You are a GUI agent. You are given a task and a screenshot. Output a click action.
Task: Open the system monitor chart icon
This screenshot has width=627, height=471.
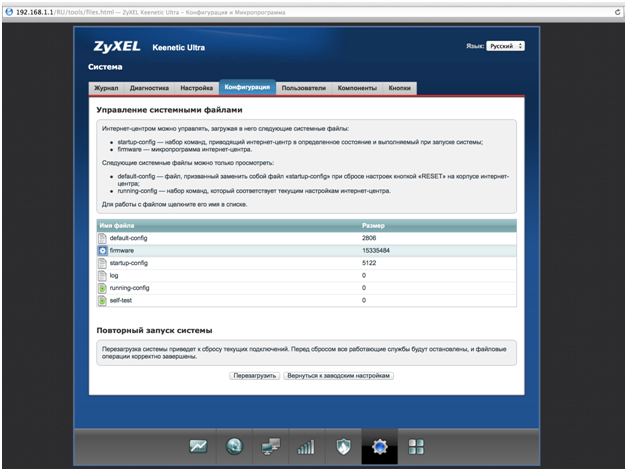point(199,448)
